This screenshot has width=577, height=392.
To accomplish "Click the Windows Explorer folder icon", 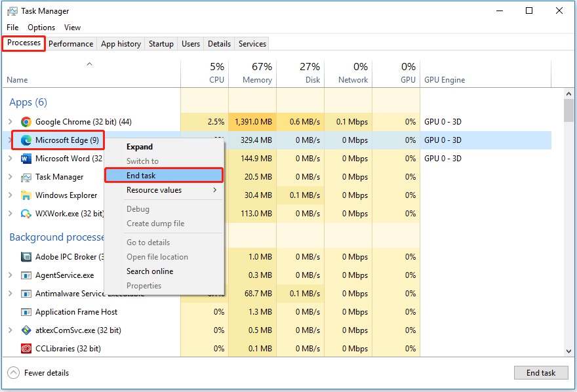I will pyautogui.click(x=26, y=195).
